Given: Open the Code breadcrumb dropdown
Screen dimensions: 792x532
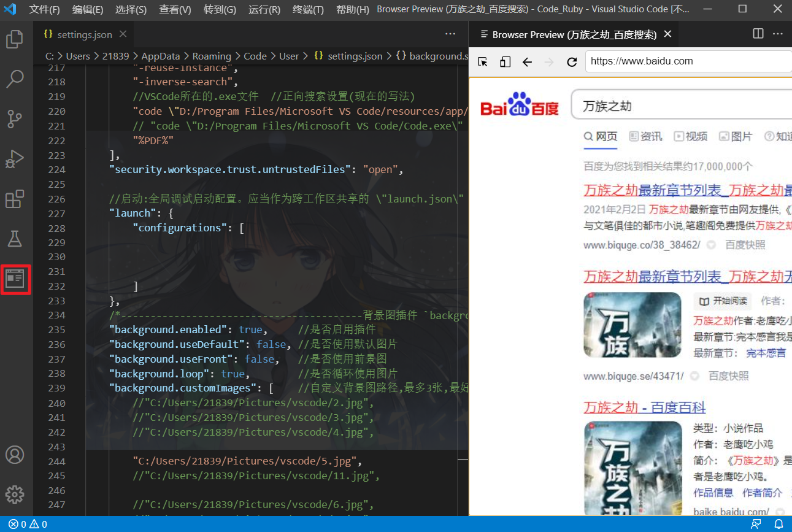Looking at the screenshot, I should coord(255,56).
